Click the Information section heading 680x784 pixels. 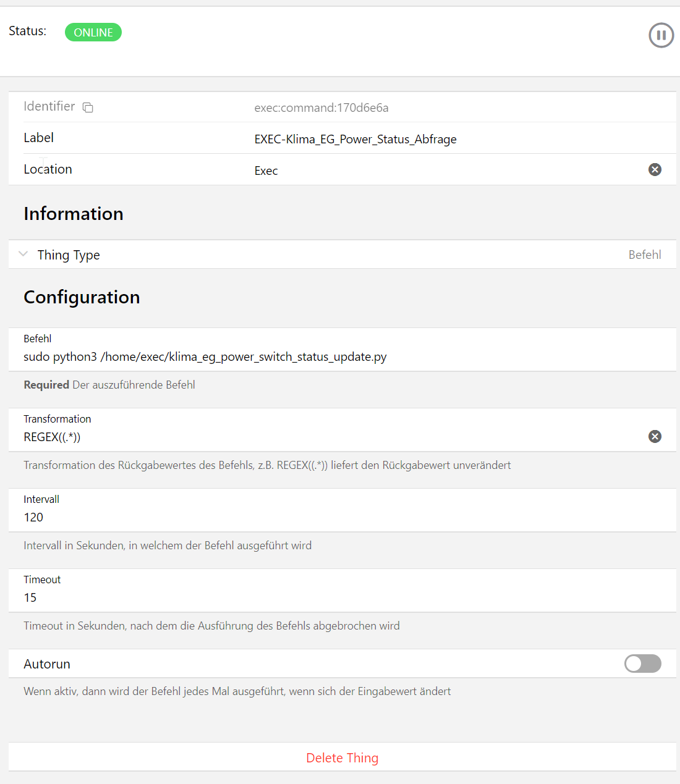tap(74, 214)
